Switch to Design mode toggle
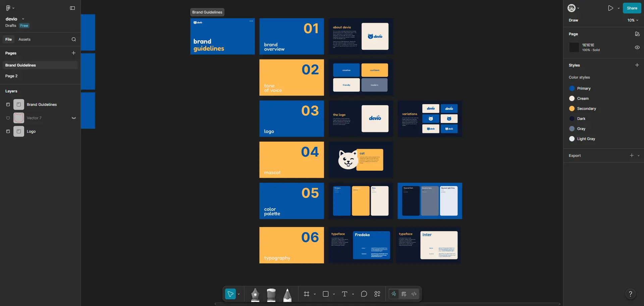Screen dimensions: 644x306 tap(404, 294)
